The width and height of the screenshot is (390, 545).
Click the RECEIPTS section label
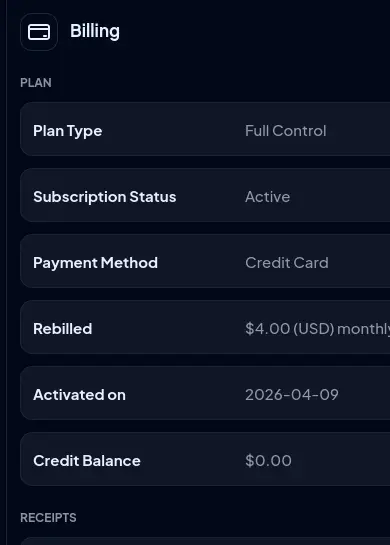[x=48, y=518]
